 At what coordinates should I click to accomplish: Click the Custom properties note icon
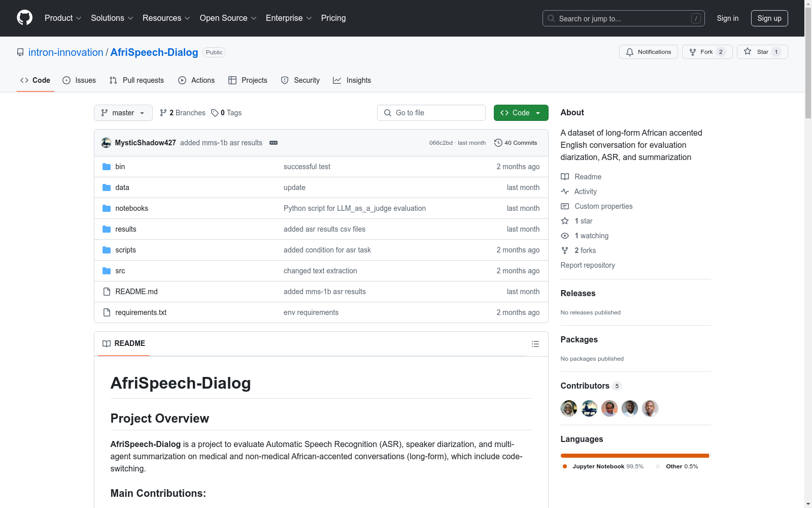point(565,206)
